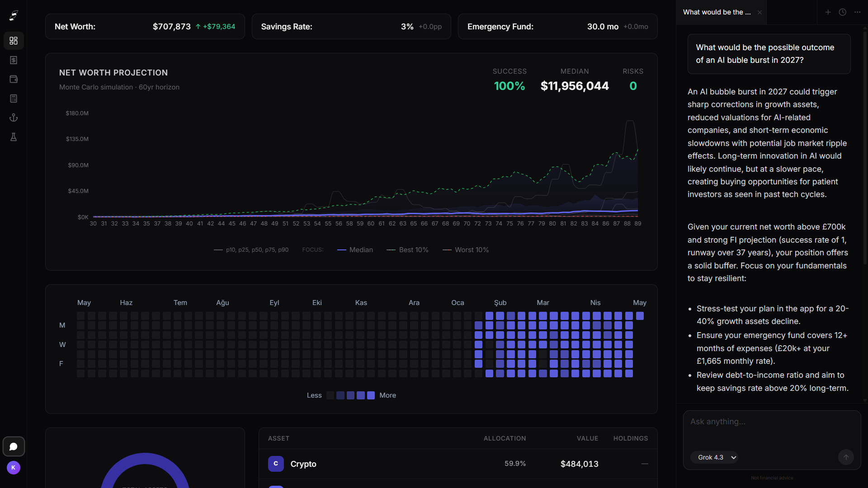Click the send message arrow button
The image size is (868, 488).
[846, 457]
